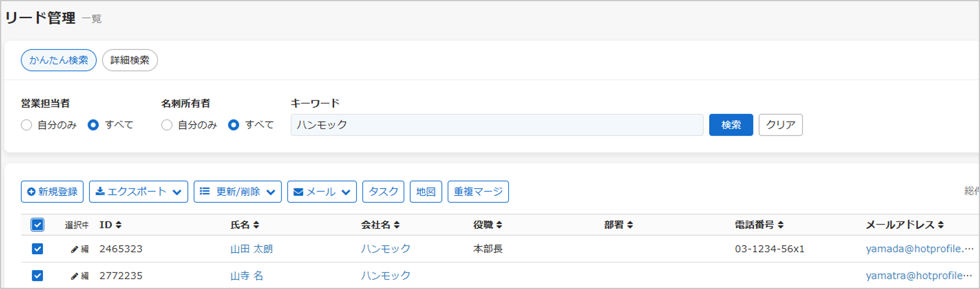
Task: Switch to the 詳細検索 tab
Action: tap(130, 60)
